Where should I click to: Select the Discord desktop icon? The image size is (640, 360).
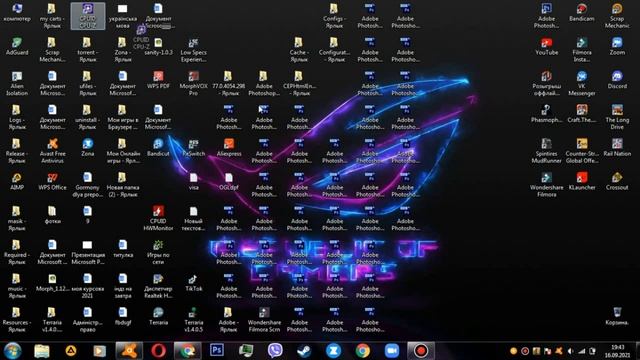(x=617, y=80)
